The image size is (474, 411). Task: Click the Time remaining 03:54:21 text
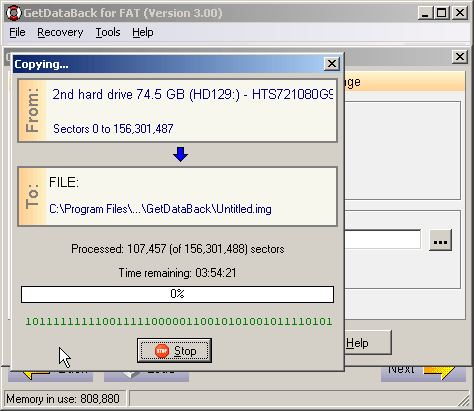[177, 273]
